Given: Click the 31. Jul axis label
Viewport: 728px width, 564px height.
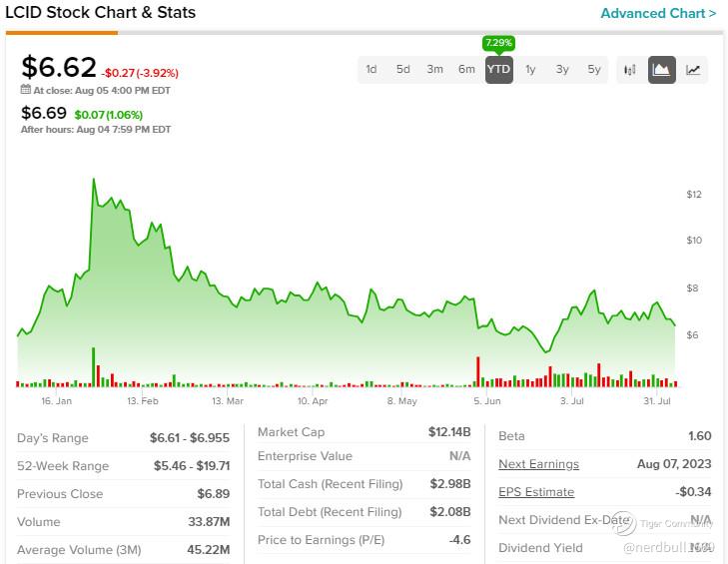Looking at the screenshot, I should (x=657, y=400).
